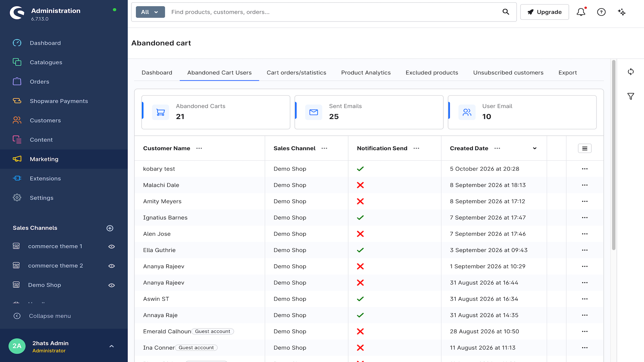
Task: Open the filter funnel sidebar
Action: [x=631, y=97]
